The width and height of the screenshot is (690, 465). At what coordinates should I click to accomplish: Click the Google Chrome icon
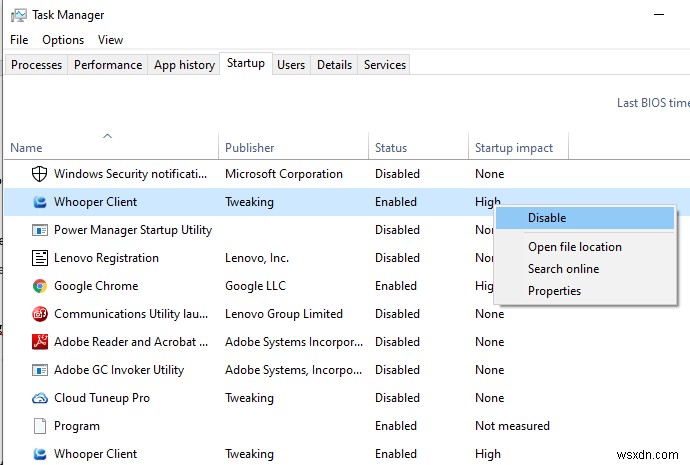click(40, 286)
